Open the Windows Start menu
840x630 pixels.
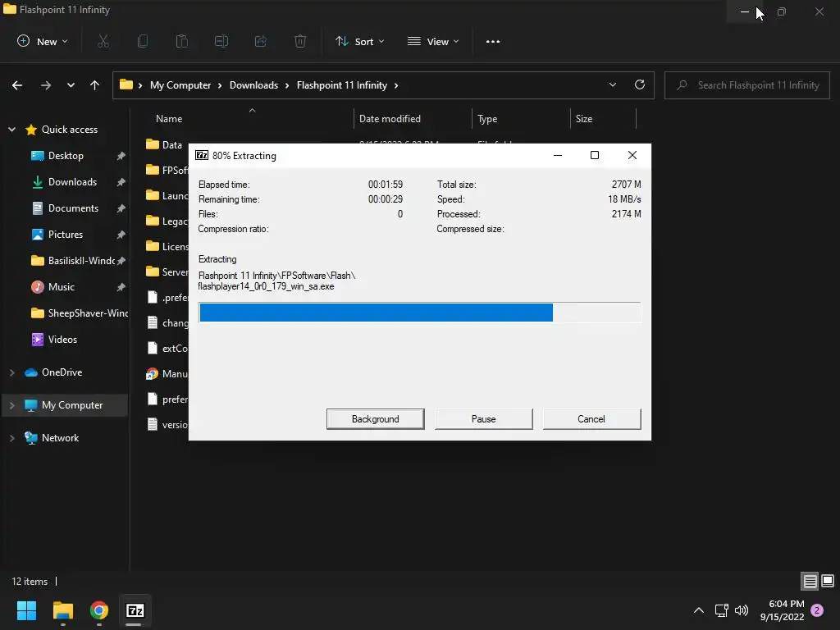pyautogui.click(x=26, y=610)
